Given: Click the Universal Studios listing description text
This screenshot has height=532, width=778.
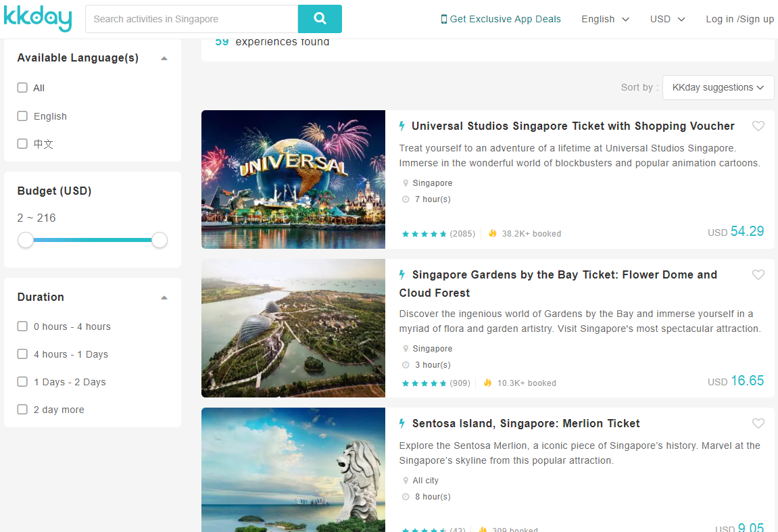Looking at the screenshot, I should [x=579, y=155].
